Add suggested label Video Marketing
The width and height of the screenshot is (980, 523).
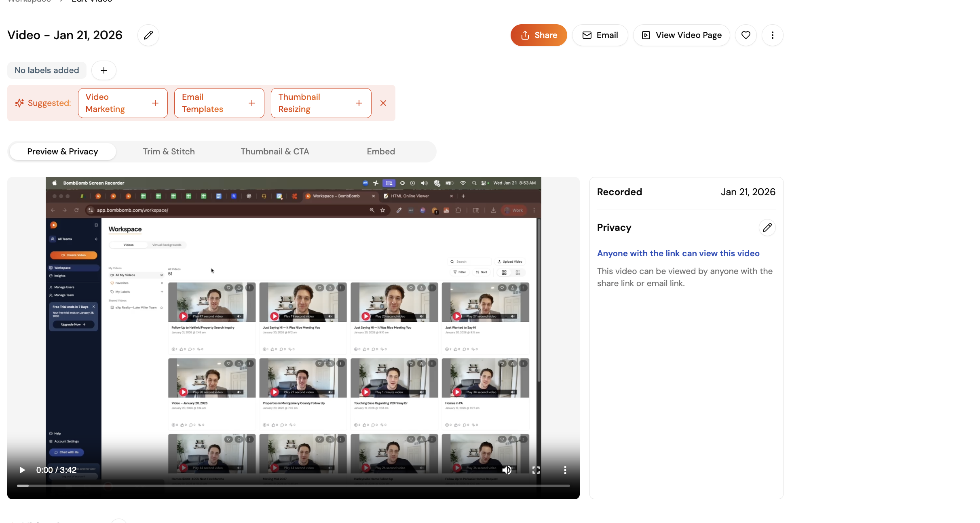pyautogui.click(x=123, y=103)
